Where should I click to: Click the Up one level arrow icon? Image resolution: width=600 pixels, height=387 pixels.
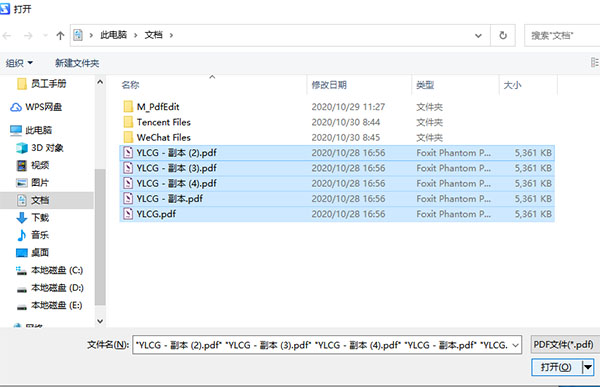(60, 36)
